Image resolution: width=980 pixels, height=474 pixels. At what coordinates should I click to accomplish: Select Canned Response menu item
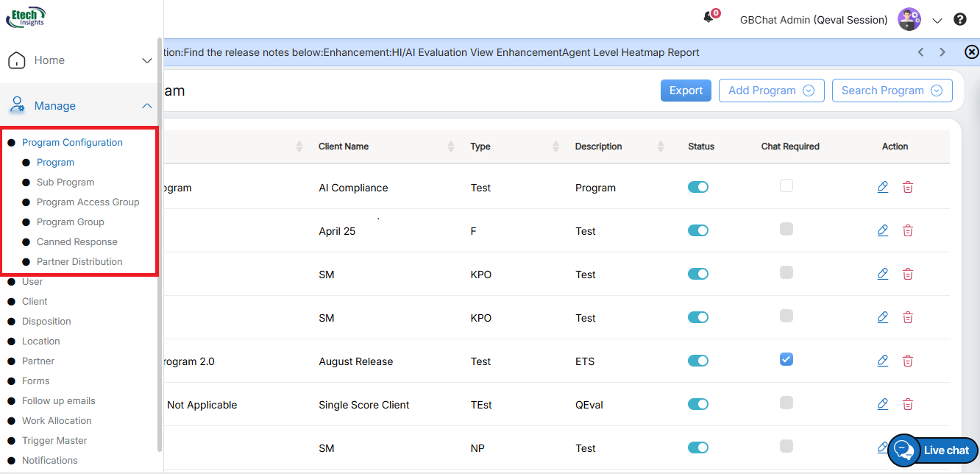click(x=77, y=241)
